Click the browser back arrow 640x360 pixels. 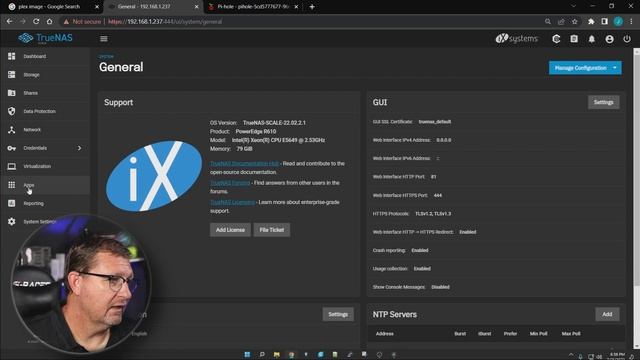[9, 22]
